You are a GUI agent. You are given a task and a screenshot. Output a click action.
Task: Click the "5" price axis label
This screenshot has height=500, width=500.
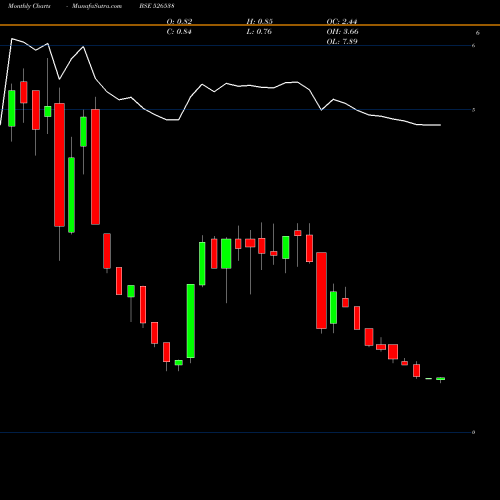[x=474, y=110]
